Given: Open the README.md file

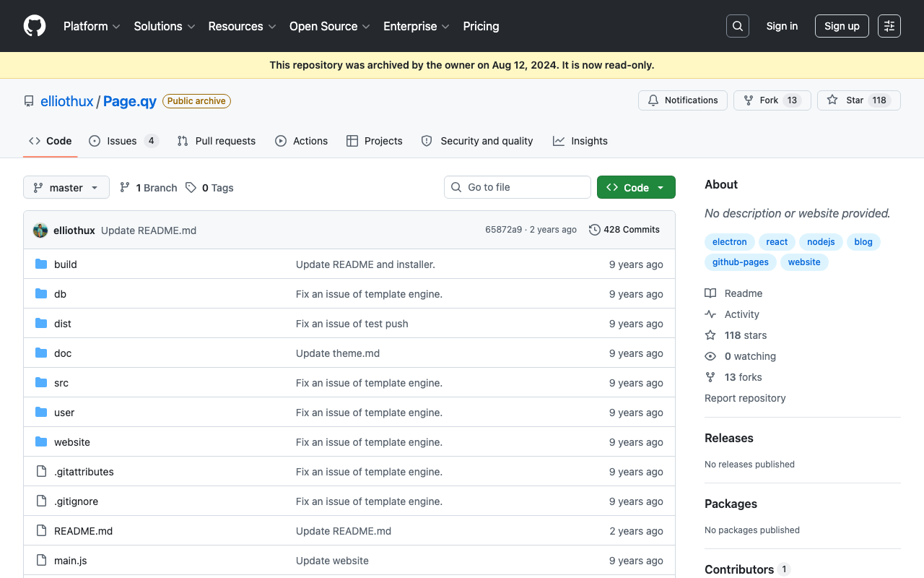Looking at the screenshot, I should coord(84,531).
